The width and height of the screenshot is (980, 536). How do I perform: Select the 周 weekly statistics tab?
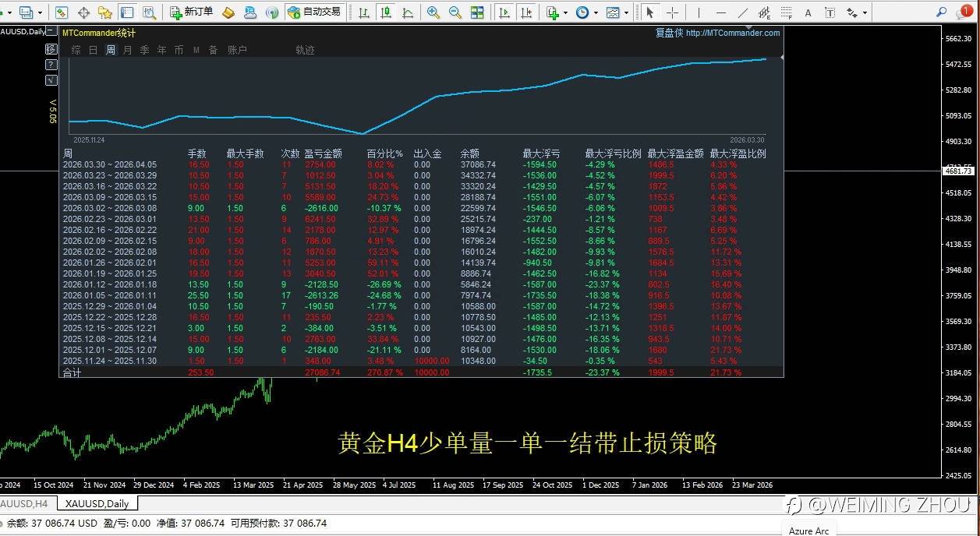pos(110,50)
